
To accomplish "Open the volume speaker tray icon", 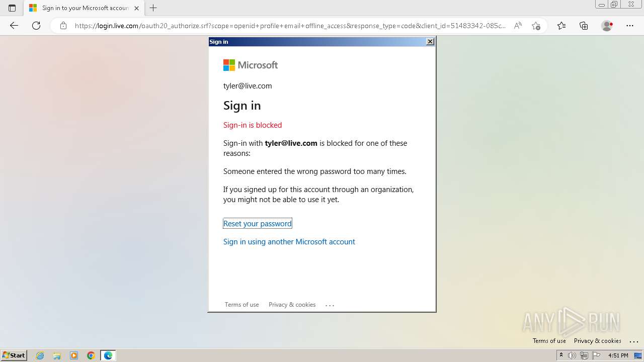I will tap(572, 355).
